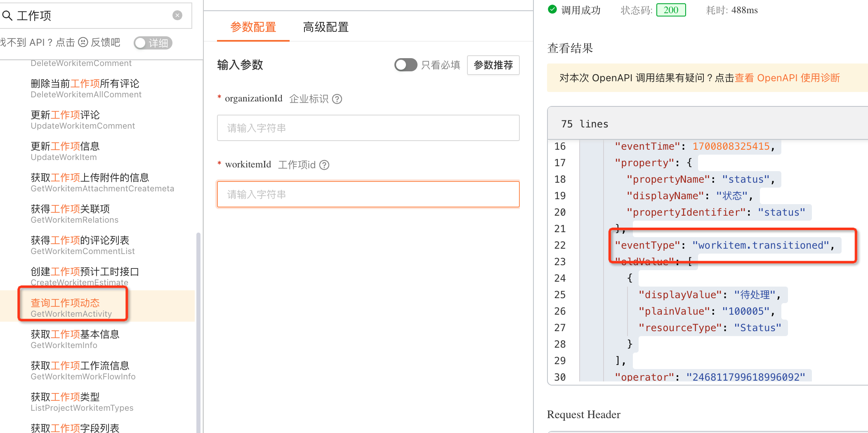Viewport: 868px width, 433px height.
Task: Click help icon next to 工作项id
Action: pos(325,165)
